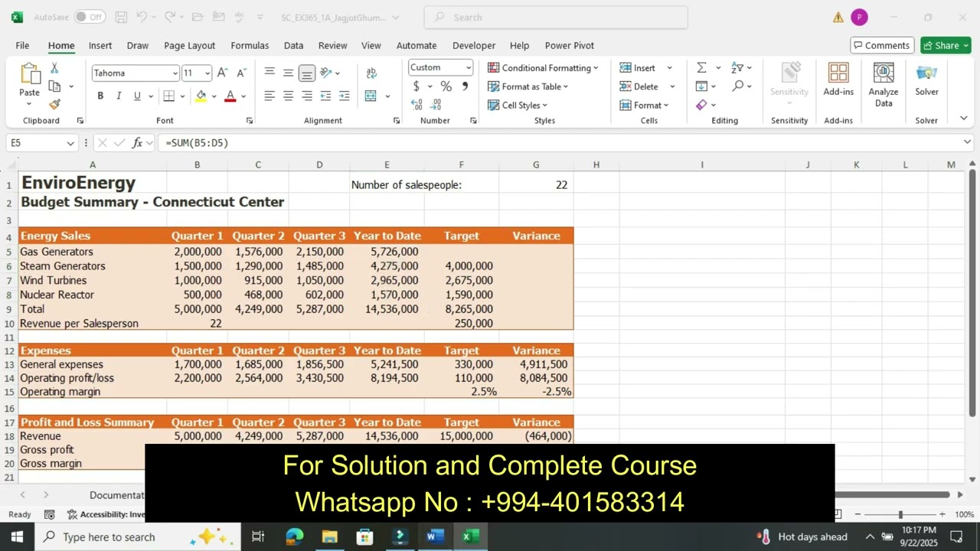Expand the Font dialog launcher
Screen dimensions: 980x551
point(250,121)
